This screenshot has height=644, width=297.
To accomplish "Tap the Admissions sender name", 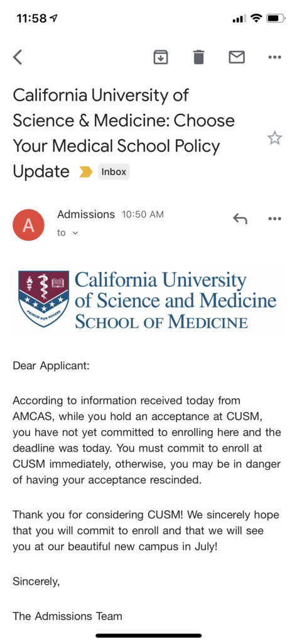I will (86, 214).
